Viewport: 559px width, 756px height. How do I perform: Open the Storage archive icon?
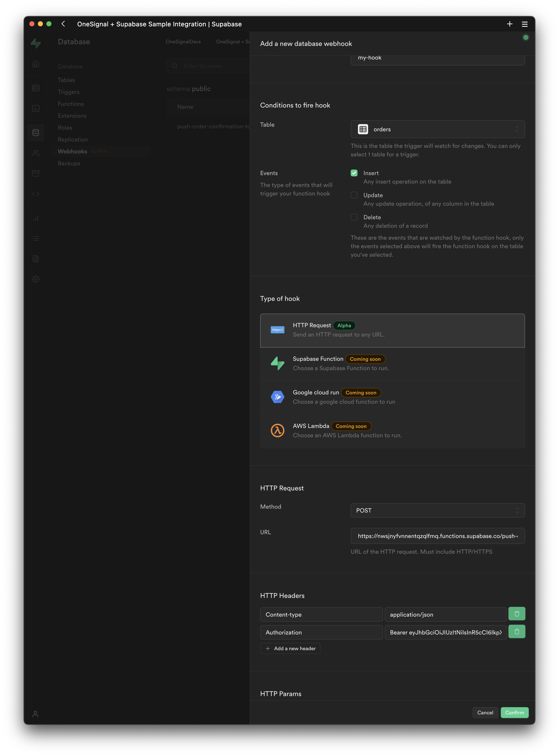point(35,173)
